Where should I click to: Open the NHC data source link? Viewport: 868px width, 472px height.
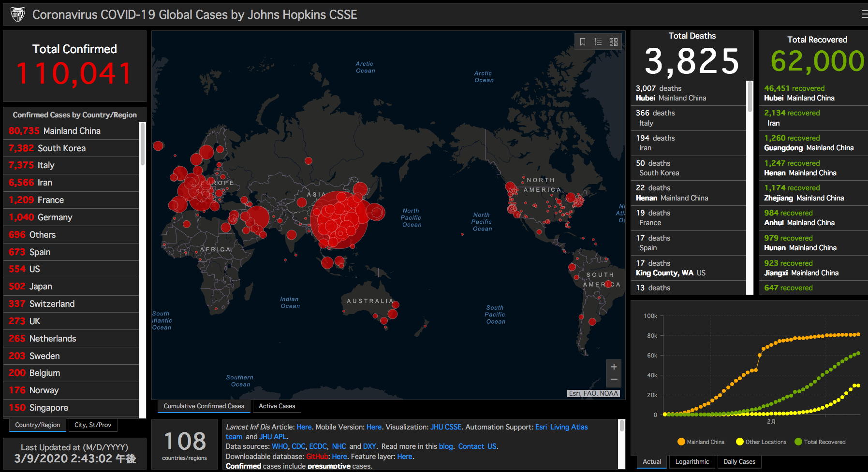coord(339,446)
